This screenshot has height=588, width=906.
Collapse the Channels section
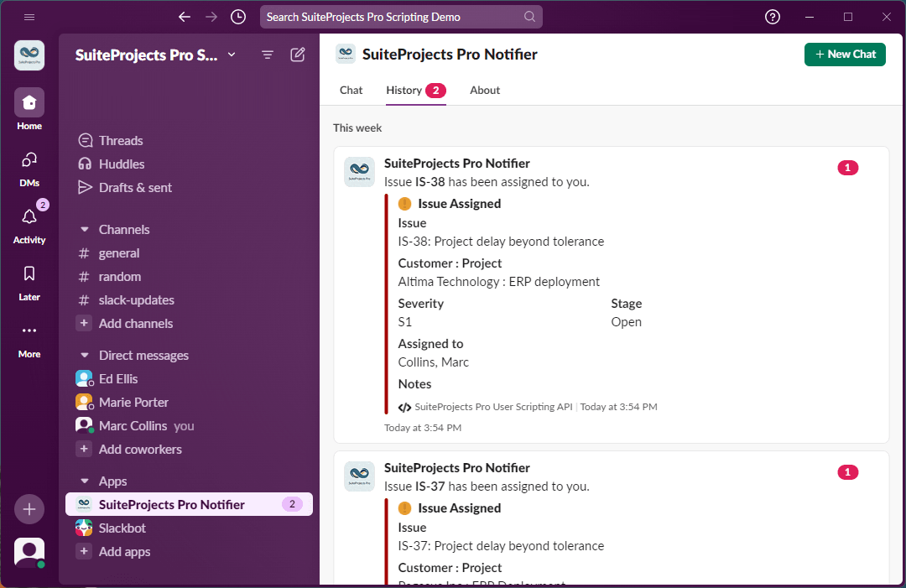tap(85, 229)
